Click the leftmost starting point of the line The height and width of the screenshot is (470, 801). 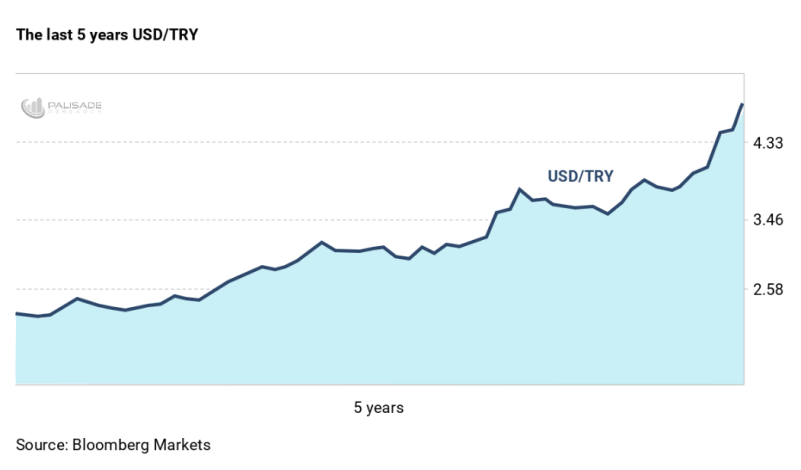17,313
